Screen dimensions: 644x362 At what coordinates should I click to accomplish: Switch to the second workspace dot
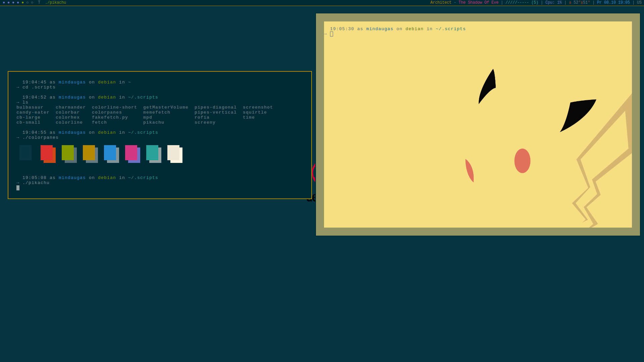tap(9, 3)
